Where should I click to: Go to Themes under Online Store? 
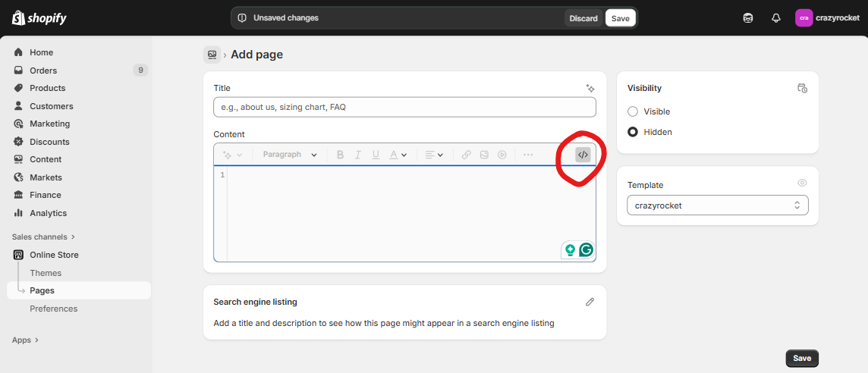pos(46,273)
